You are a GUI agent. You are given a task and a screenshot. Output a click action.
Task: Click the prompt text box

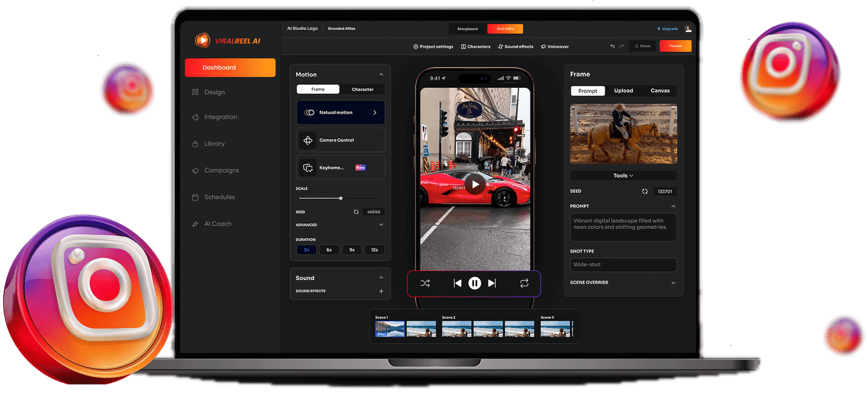[x=623, y=227]
